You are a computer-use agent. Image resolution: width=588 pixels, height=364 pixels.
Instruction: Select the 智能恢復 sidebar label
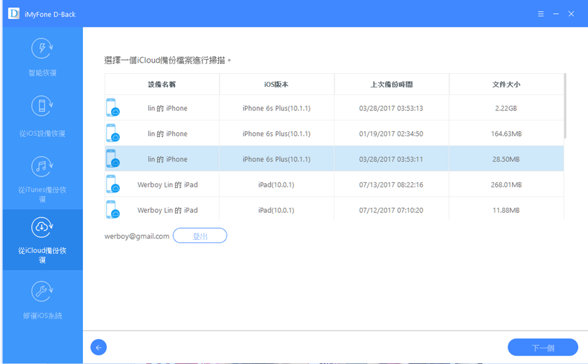(x=42, y=73)
